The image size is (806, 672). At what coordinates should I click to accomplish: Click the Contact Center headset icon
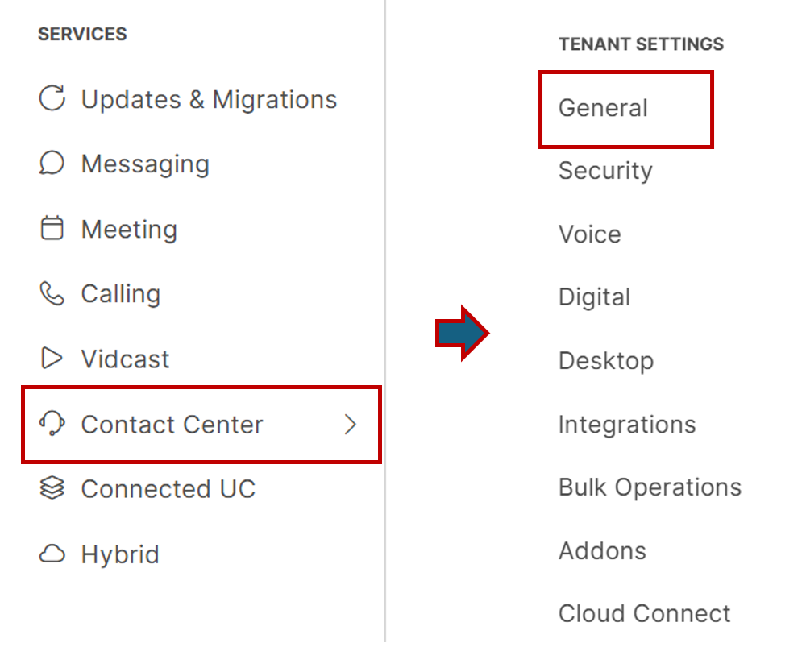[x=52, y=424]
